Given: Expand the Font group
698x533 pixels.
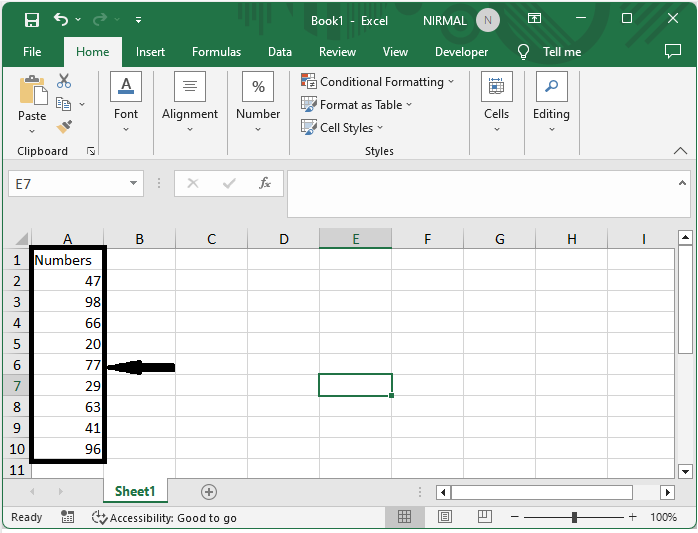Looking at the screenshot, I should tap(126, 102).
